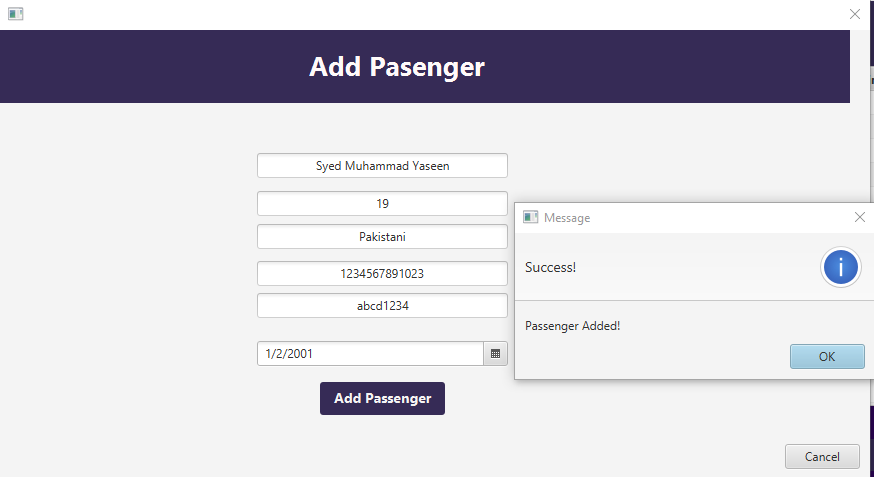This screenshot has width=874, height=477.
Task: Click the nationality field showing Pakistani
Action: click(x=382, y=237)
